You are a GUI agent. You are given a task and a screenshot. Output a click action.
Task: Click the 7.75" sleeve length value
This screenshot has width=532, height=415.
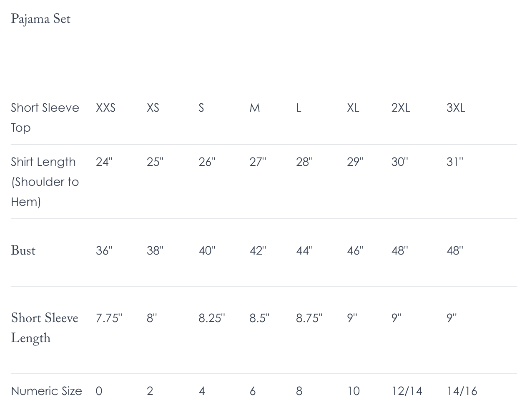[x=109, y=318]
